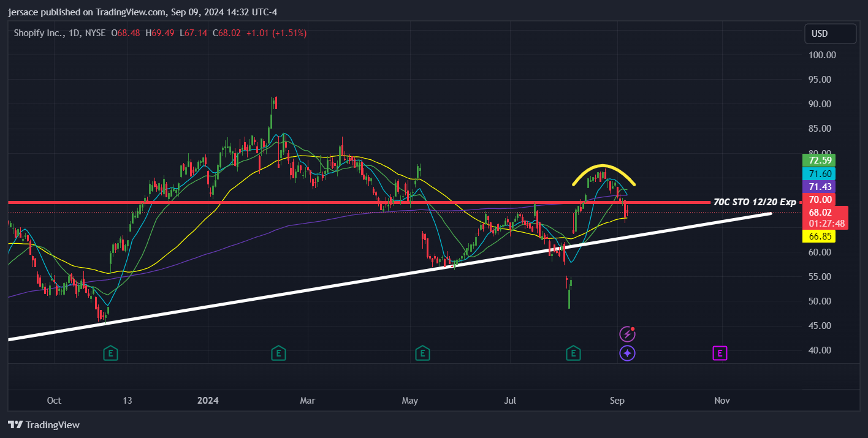Select the 71.43 purple price label

pyautogui.click(x=819, y=187)
